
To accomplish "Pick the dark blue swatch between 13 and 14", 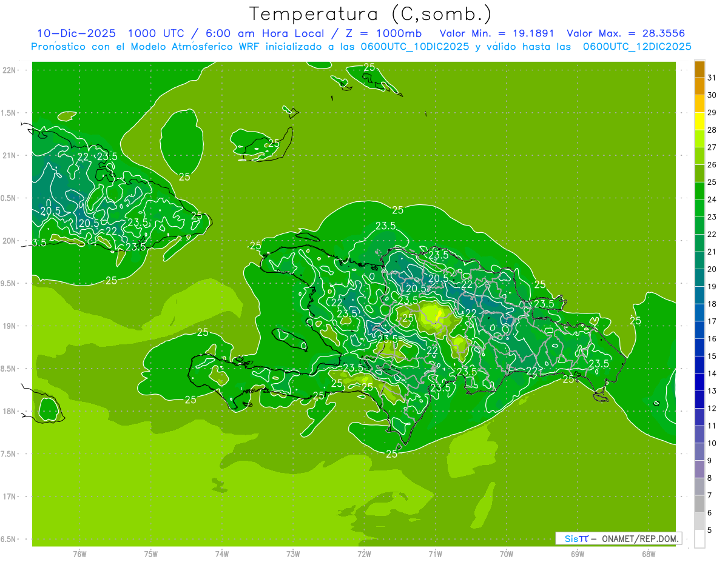I will pos(699,382).
